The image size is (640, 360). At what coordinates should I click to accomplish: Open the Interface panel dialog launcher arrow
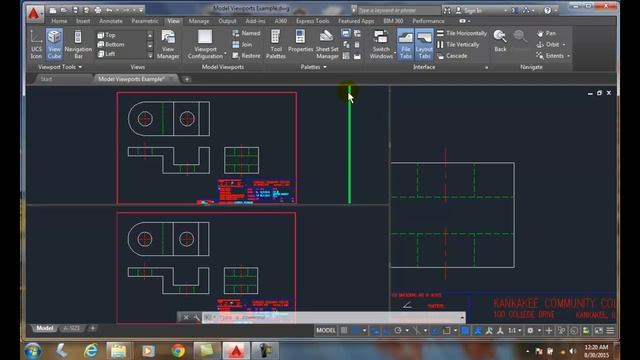487,67
